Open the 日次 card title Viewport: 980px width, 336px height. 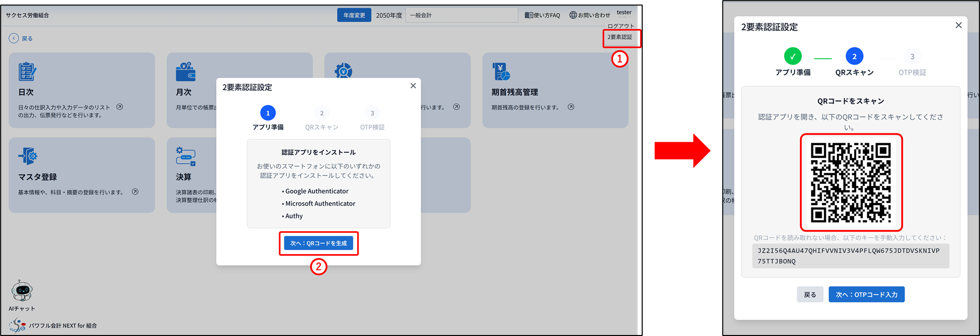coord(26,92)
